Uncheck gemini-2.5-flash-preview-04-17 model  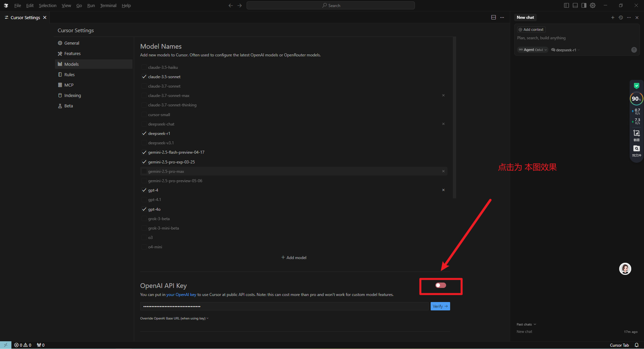pyautogui.click(x=144, y=152)
